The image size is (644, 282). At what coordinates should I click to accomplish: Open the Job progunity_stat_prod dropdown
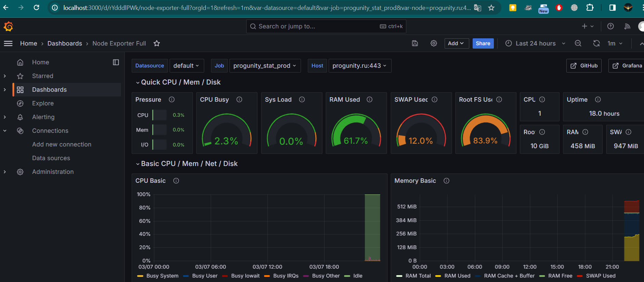click(x=265, y=66)
